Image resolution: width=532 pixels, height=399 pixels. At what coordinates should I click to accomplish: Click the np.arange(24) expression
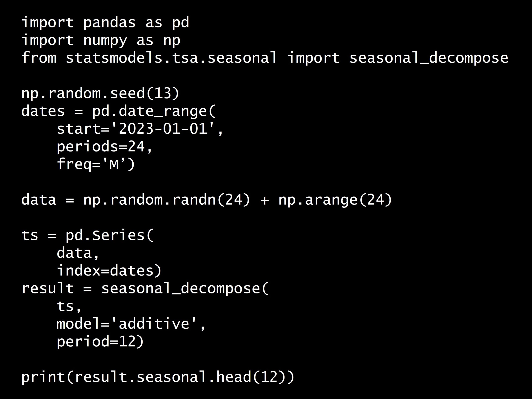(x=335, y=200)
